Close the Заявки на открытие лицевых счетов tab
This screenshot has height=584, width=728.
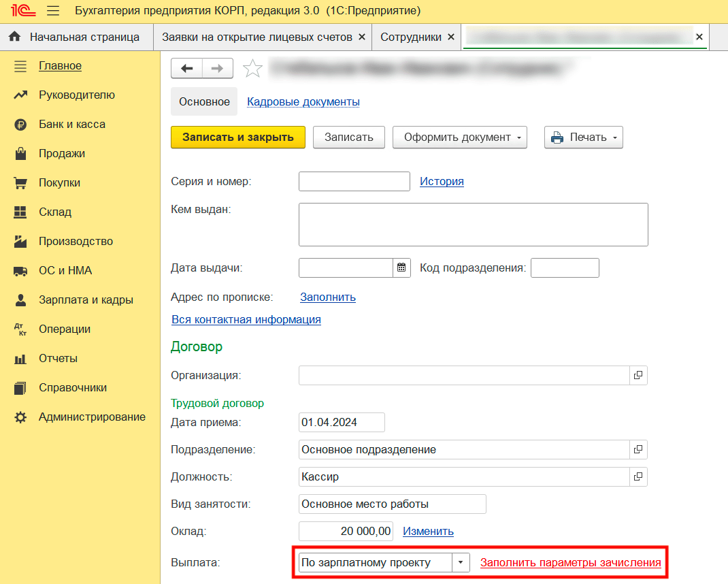click(361, 37)
